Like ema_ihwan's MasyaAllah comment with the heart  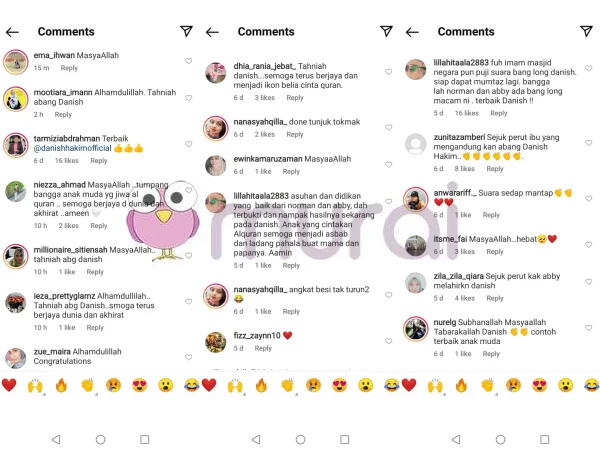tap(188, 61)
